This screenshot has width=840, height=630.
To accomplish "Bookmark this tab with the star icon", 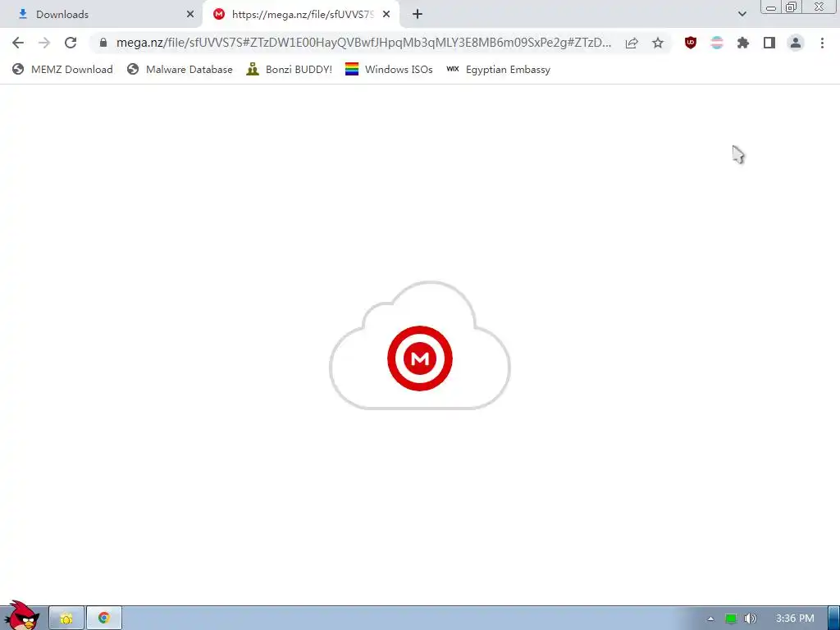I will [x=658, y=43].
